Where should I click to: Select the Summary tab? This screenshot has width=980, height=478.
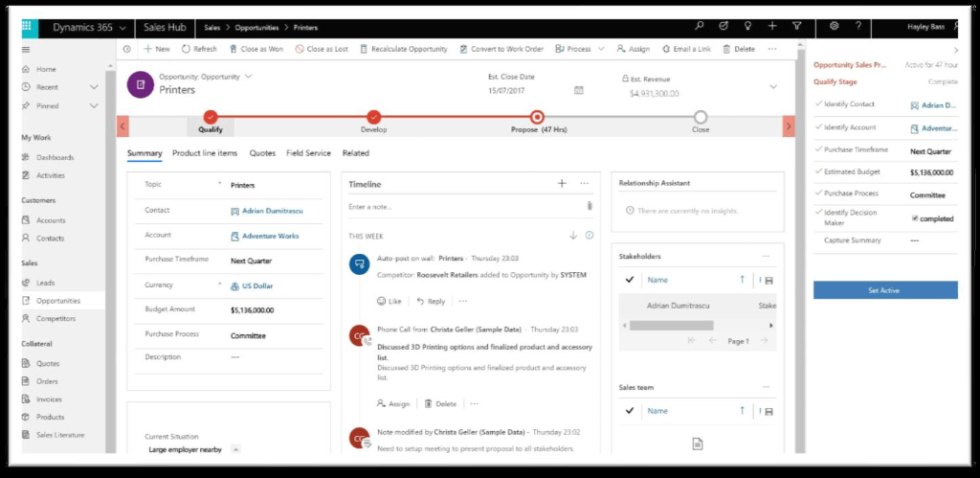[145, 152]
